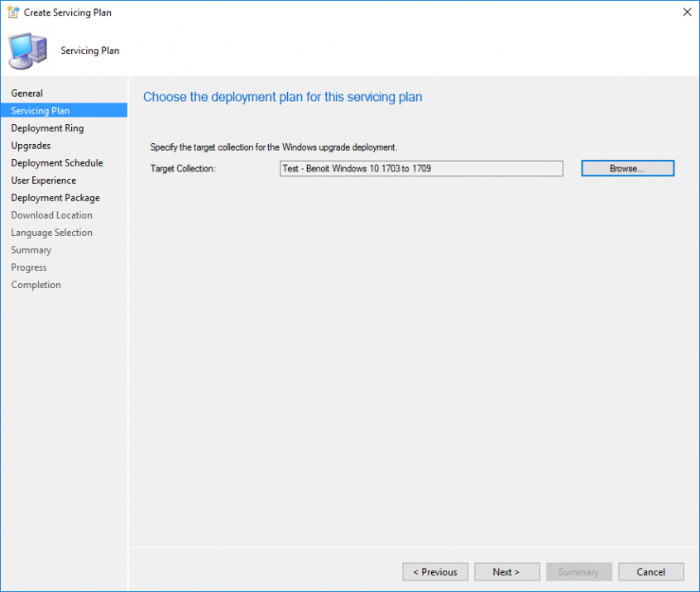View the Language Selection step
Image resolution: width=700 pixels, height=592 pixels.
(x=51, y=232)
